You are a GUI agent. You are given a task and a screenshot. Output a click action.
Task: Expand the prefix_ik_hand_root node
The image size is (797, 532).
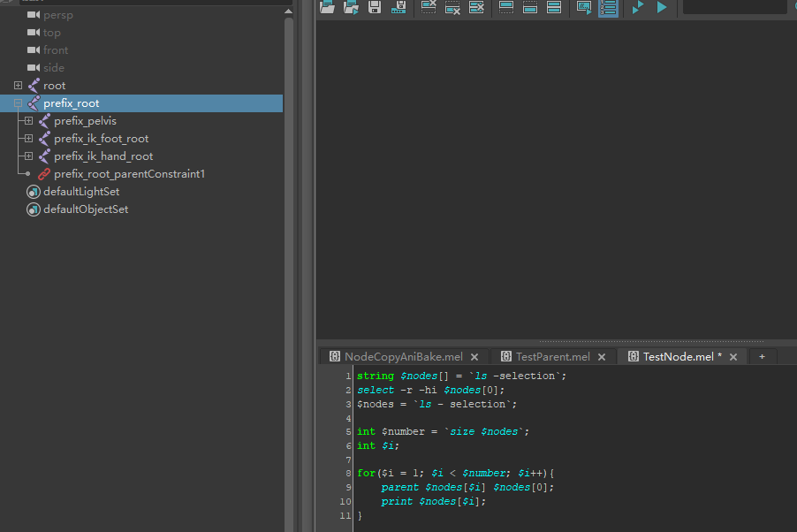pyautogui.click(x=28, y=156)
